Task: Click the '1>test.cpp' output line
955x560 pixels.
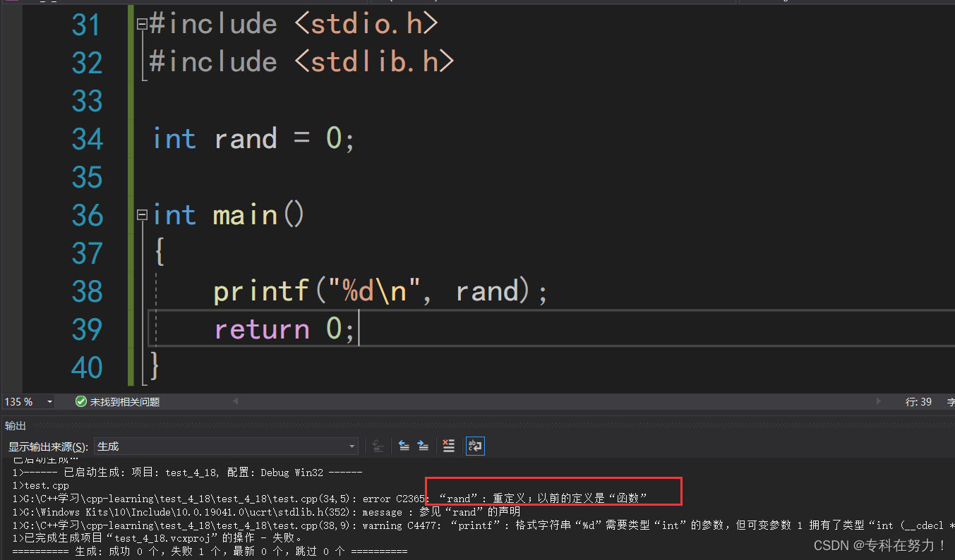Action: pos(41,485)
